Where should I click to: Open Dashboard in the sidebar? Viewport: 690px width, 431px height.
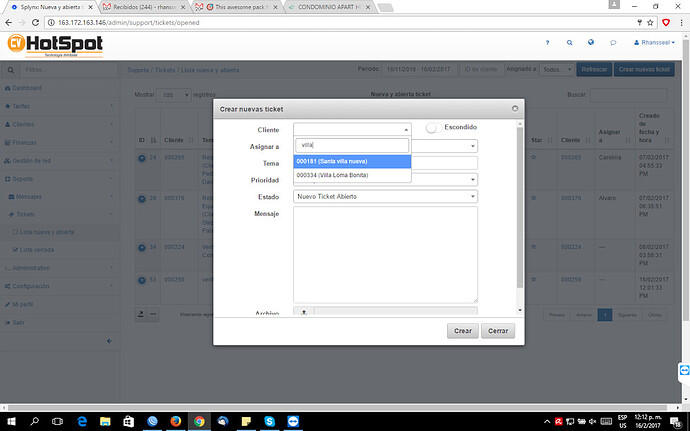coord(27,88)
